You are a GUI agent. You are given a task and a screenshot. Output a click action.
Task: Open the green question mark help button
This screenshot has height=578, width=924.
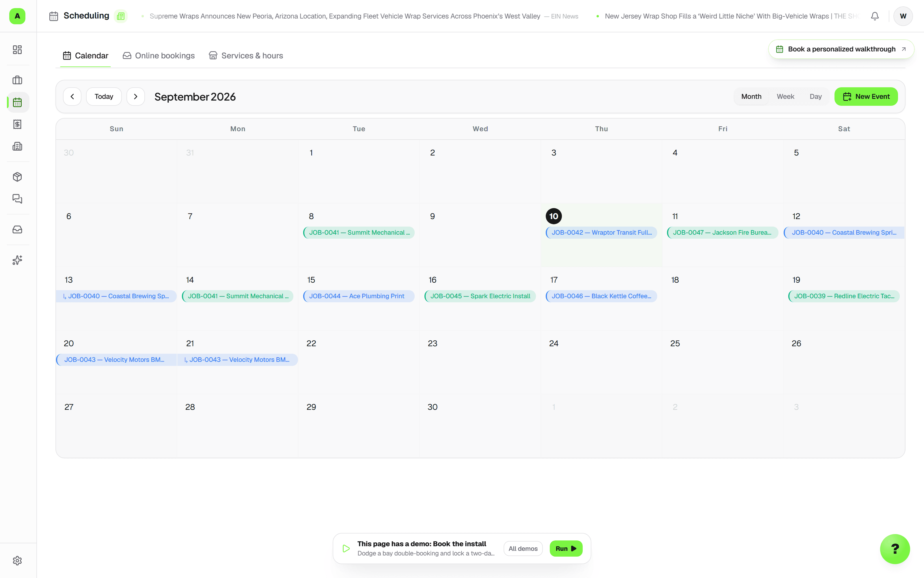(x=895, y=549)
